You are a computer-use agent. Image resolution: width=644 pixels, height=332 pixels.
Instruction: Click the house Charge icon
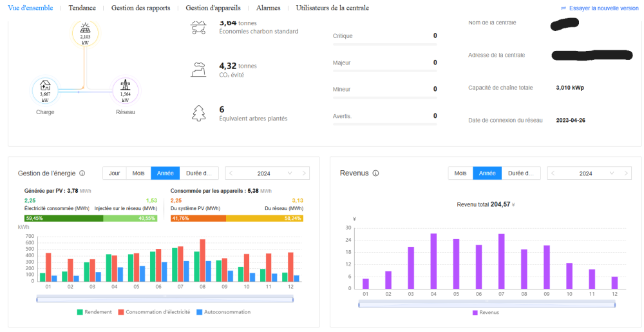point(45,85)
